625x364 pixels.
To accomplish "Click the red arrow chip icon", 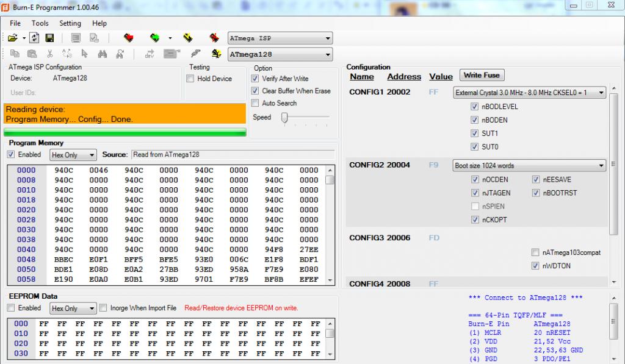I will [129, 38].
